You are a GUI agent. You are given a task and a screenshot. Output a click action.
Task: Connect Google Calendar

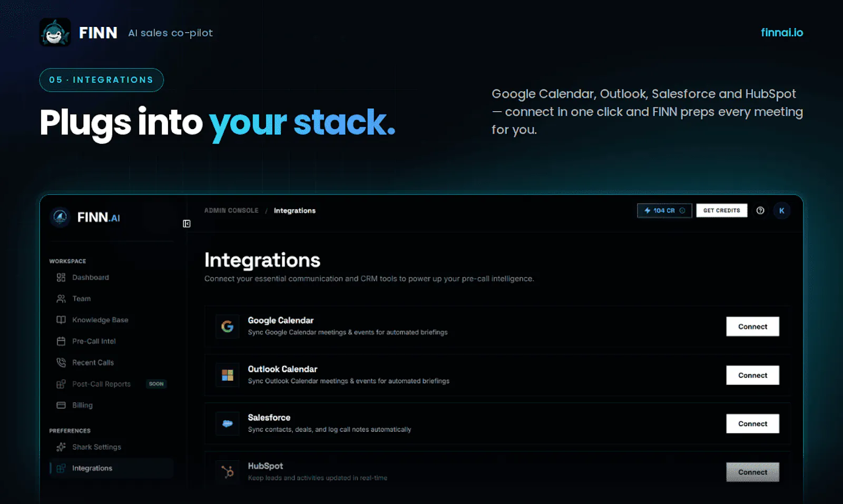click(x=752, y=327)
